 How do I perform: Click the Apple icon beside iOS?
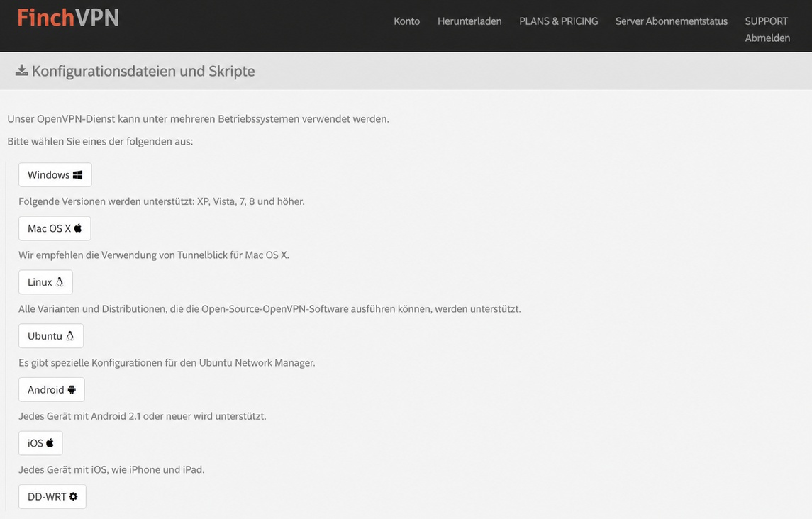50,443
